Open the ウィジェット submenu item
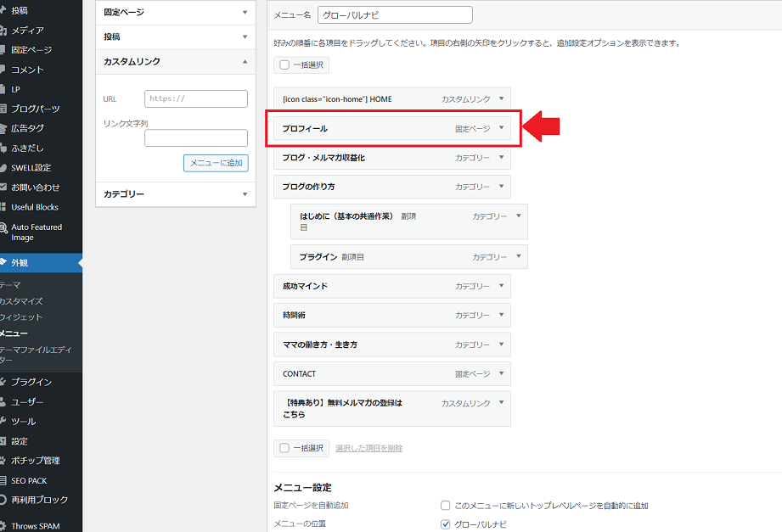 click(x=21, y=317)
